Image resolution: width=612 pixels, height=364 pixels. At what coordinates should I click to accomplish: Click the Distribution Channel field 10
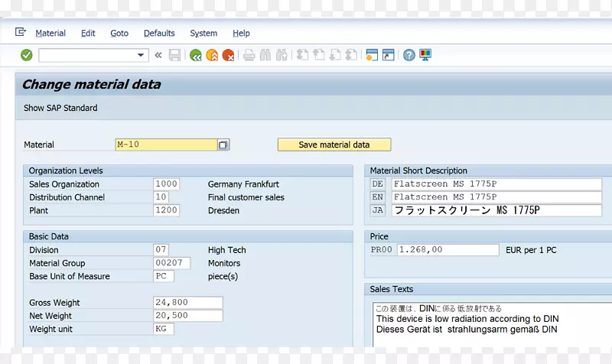click(x=161, y=197)
